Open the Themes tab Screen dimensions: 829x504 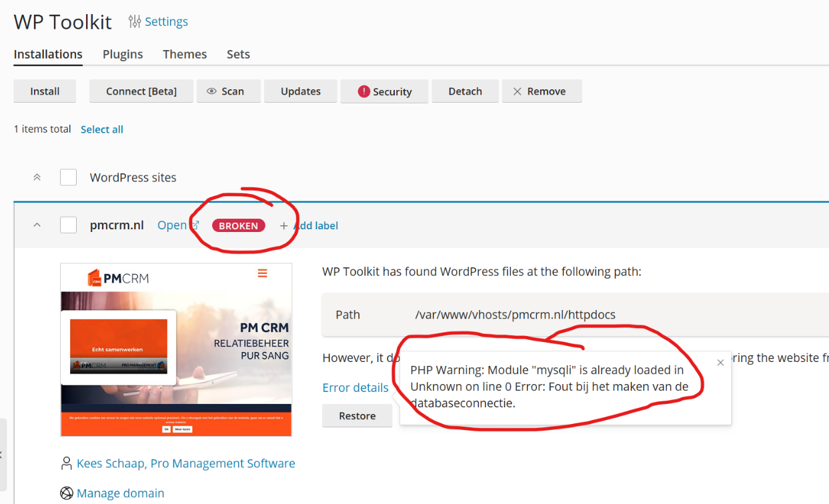pos(185,54)
